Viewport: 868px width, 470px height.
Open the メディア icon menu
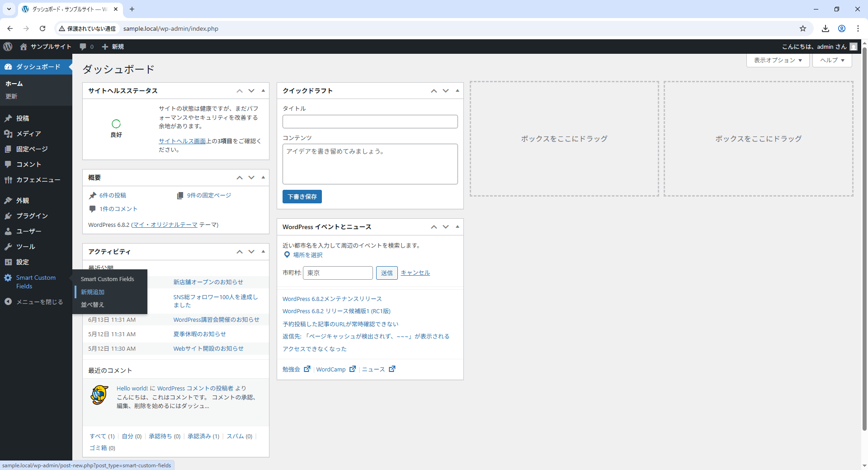pyautogui.click(x=8, y=133)
